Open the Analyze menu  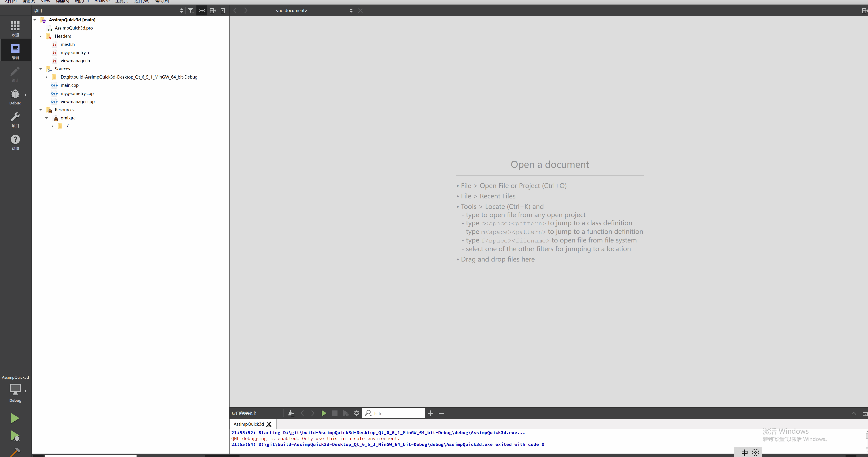pyautogui.click(x=102, y=1)
